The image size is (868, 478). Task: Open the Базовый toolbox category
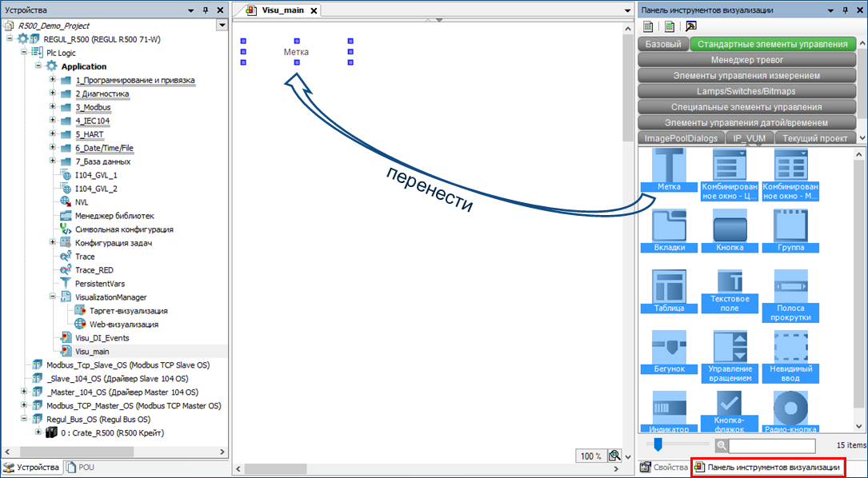click(662, 45)
